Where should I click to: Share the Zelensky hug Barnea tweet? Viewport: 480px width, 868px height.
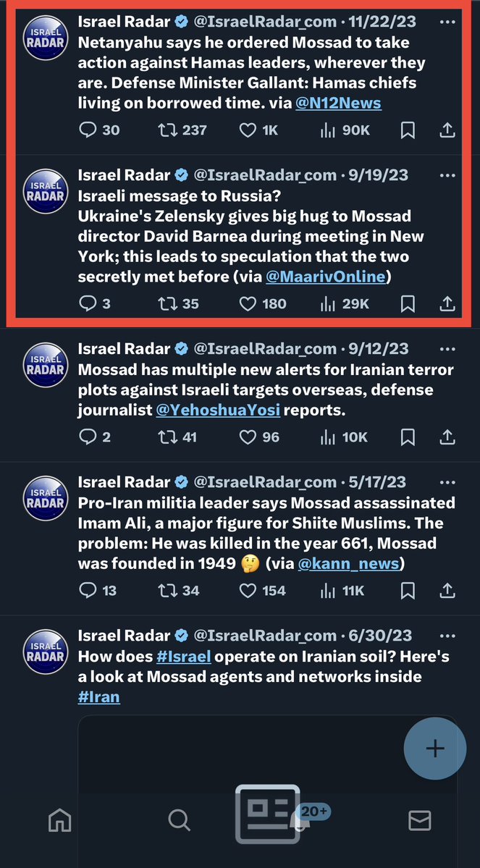447,303
